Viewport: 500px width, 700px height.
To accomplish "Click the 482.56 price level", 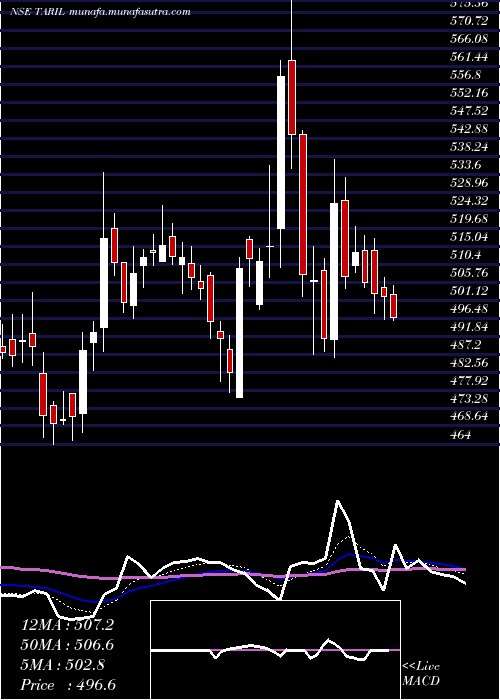I will [468, 363].
